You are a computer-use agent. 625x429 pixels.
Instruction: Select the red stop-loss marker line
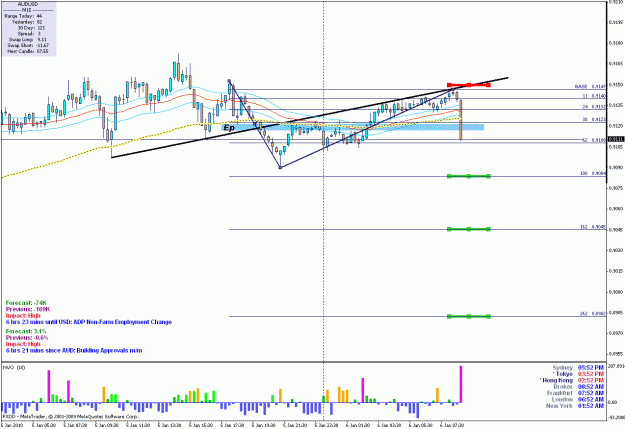469,85
